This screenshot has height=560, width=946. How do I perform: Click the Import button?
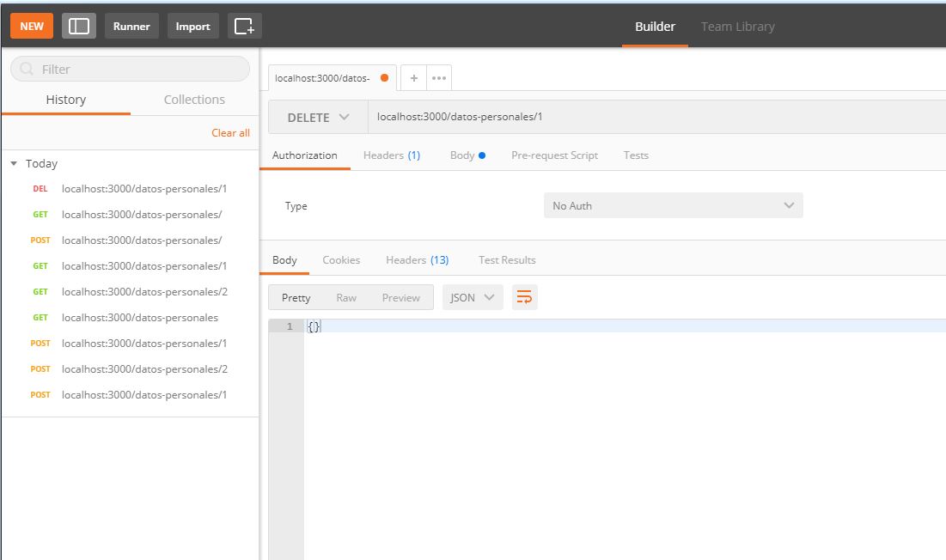pos(193,26)
